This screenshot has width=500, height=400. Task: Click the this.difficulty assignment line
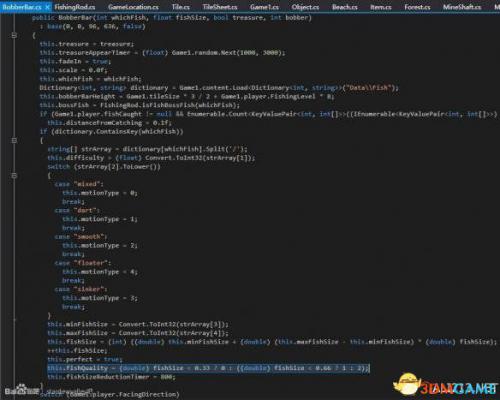[151, 158]
